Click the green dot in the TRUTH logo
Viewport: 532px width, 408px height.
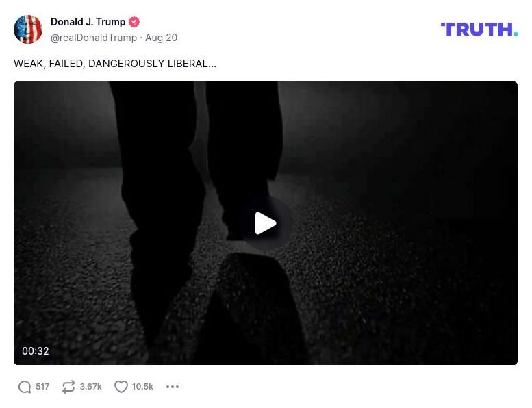pos(516,34)
